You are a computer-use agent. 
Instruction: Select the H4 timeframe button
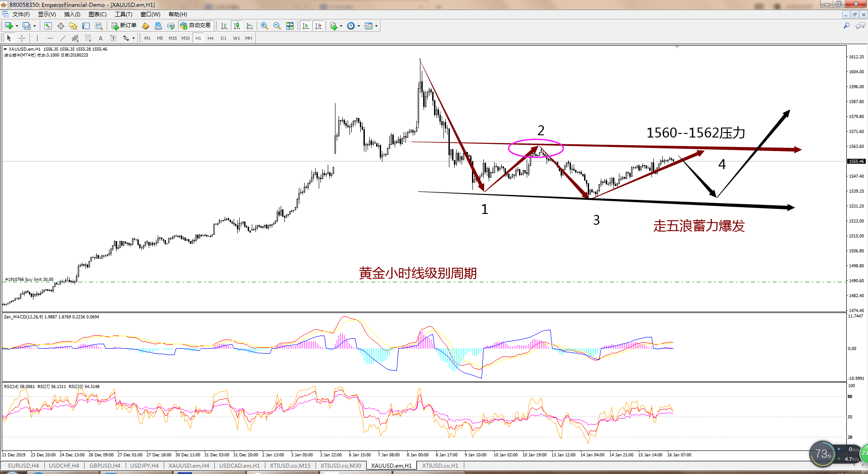click(x=211, y=38)
